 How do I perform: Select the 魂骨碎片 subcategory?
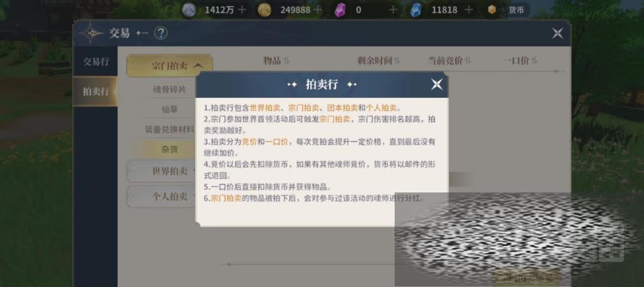(169, 90)
